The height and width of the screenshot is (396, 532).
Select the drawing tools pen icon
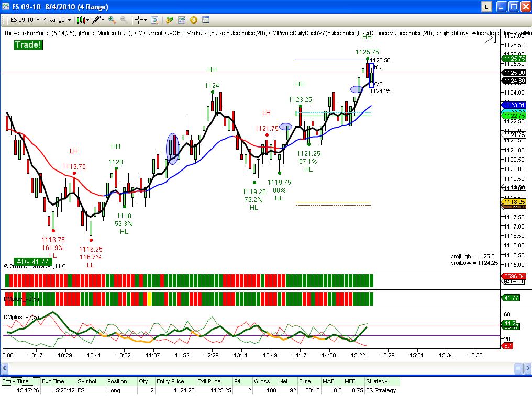(x=96, y=20)
